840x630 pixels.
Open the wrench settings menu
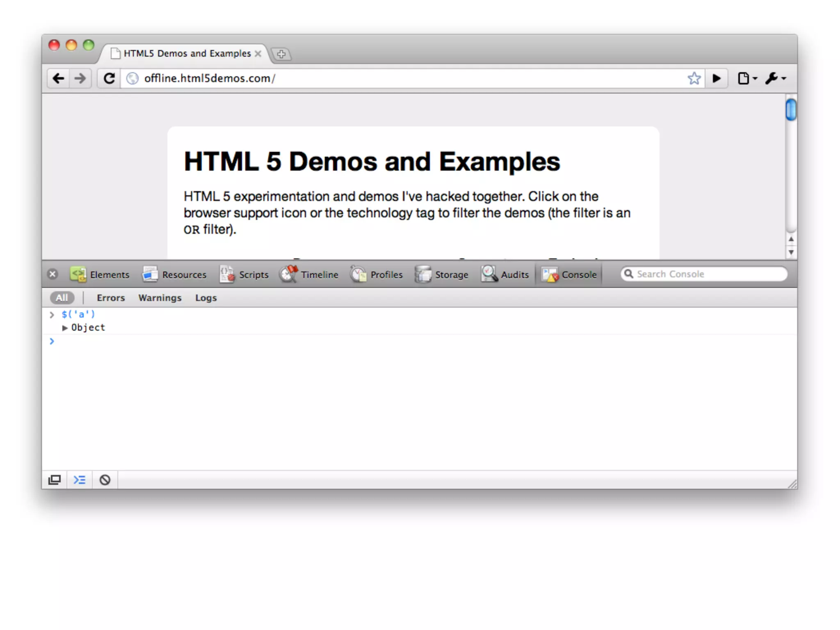click(x=775, y=78)
